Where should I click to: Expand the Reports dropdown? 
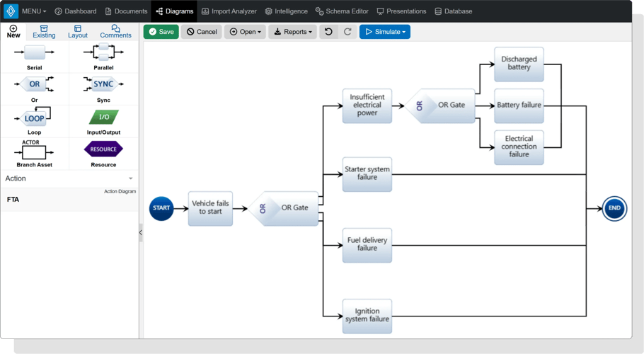click(292, 32)
